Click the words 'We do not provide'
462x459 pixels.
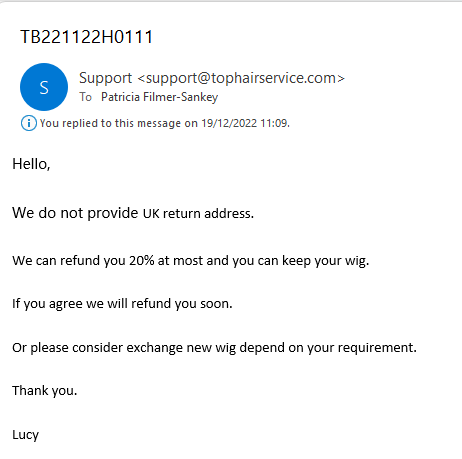(x=75, y=213)
